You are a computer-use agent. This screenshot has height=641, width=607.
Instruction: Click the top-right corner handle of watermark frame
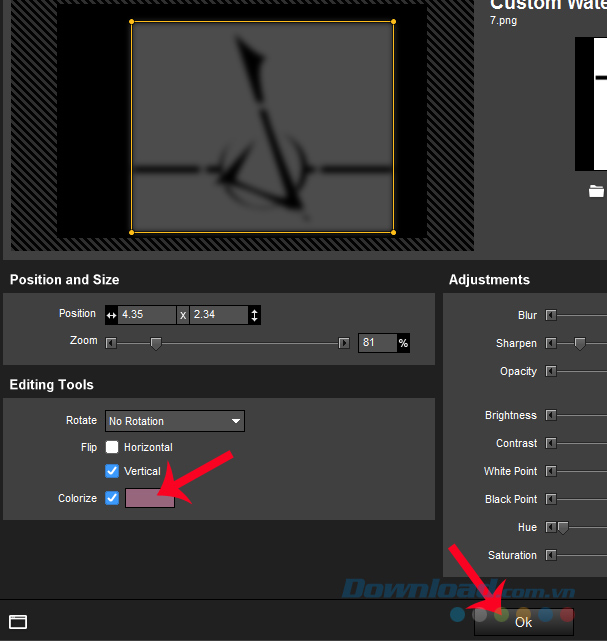393,22
